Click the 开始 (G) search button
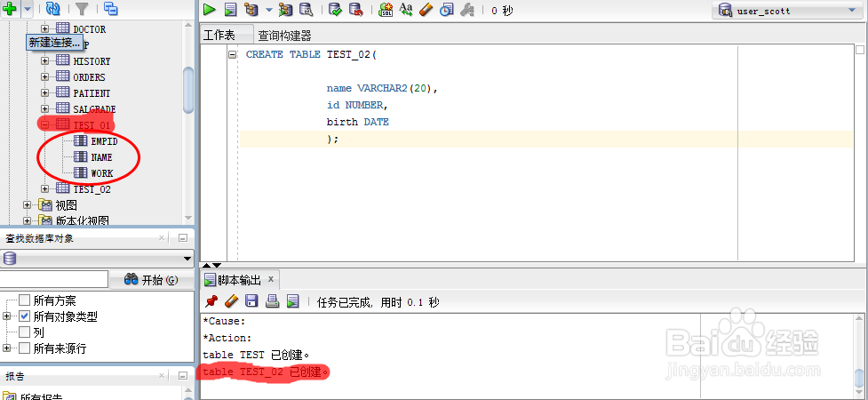This screenshot has height=400, width=868. (x=151, y=280)
